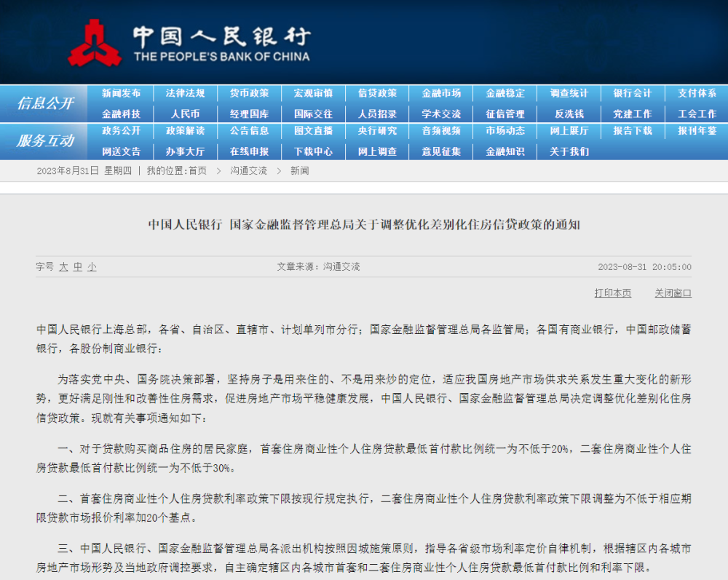Click the People's Bank of China logo
Screen dimensions: 728x580
coord(189,42)
